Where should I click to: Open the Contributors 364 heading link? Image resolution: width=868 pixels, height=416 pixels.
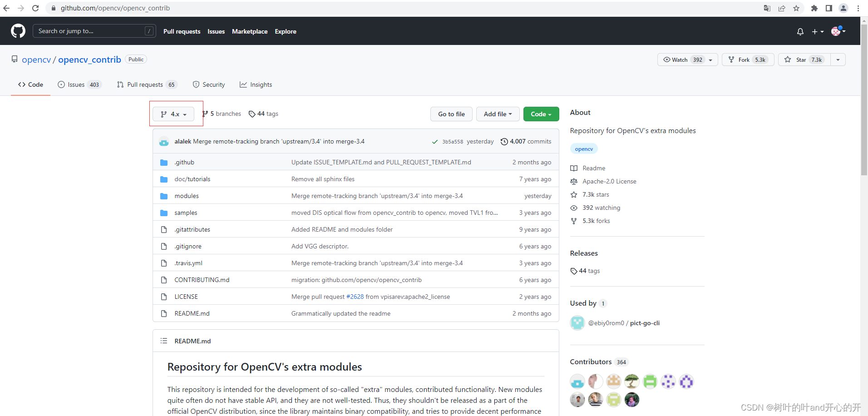[599, 362]
